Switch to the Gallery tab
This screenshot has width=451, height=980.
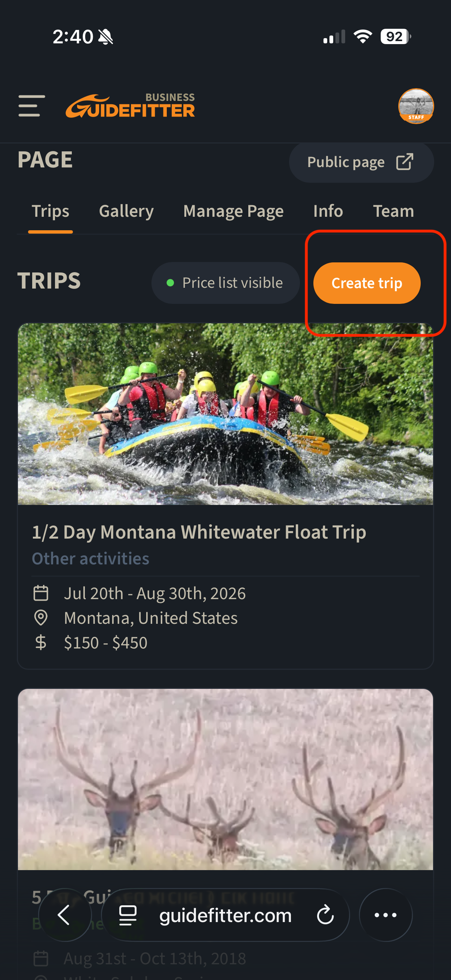click(126, 211)
